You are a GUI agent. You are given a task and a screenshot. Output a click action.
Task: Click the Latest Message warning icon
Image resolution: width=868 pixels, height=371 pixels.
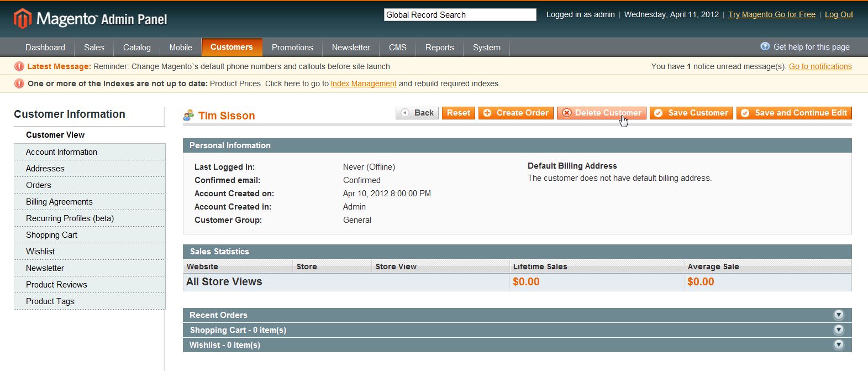point(19,66)
